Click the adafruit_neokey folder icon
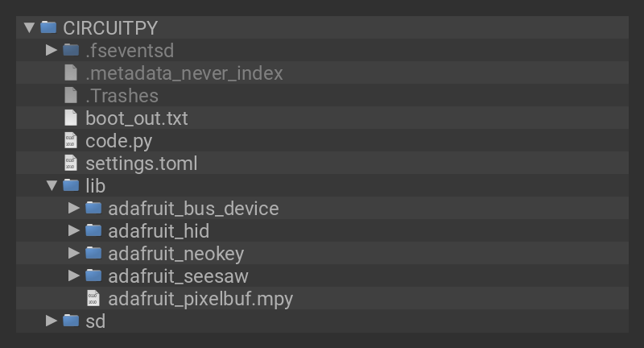 pos(93,253)
